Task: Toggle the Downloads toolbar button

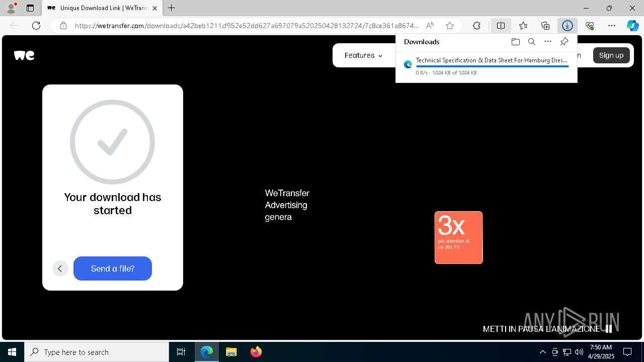Action: (x=568, y=26)
